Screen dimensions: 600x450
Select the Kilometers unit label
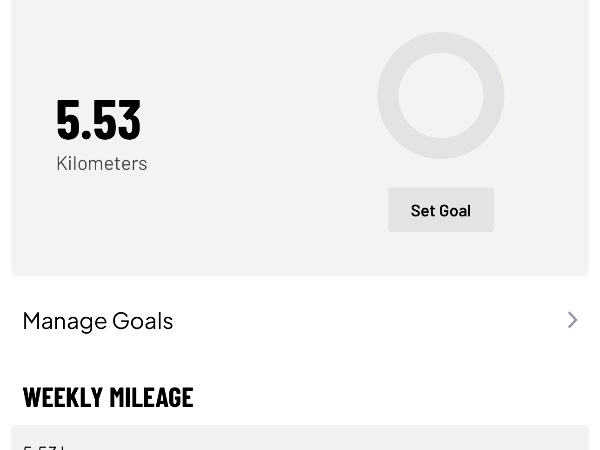pos(101,163)
